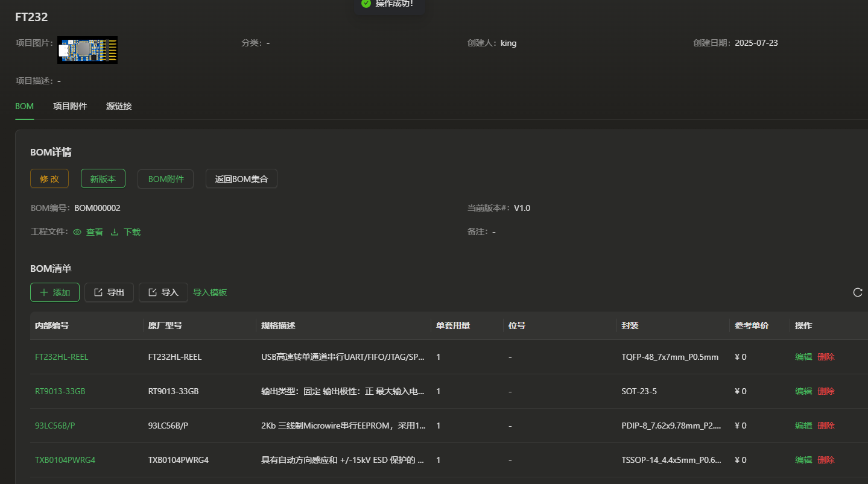868x484 pixels.
Task: Click the plus icon in the 添加 button
Action: pos(44,292)
